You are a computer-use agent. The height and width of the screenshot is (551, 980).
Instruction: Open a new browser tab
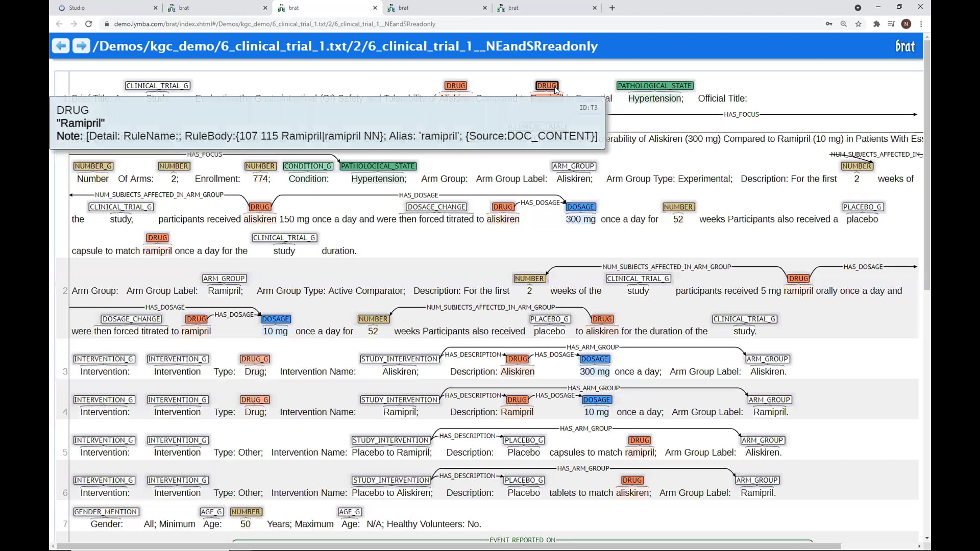612,8
